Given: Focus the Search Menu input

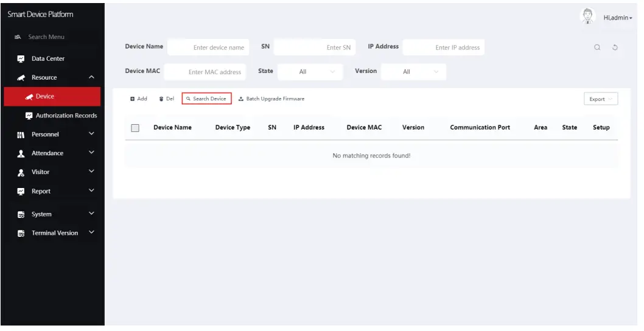Looking at the screenshot, I should click(46, 37).
